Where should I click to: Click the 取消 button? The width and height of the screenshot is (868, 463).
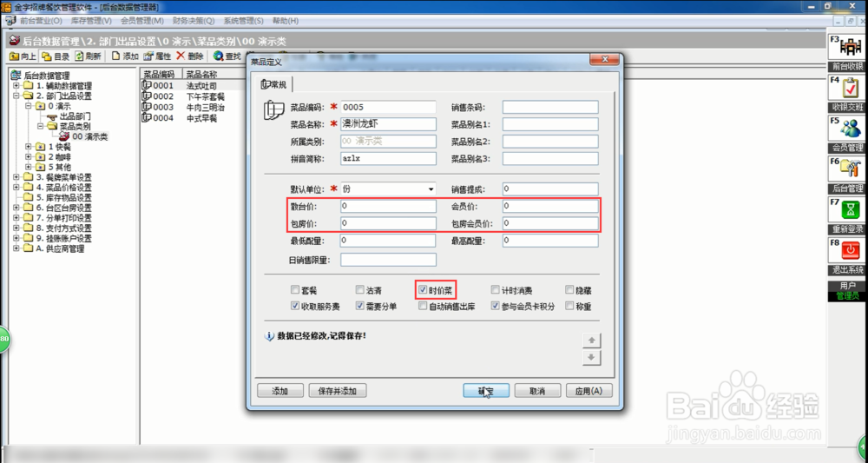537,390
